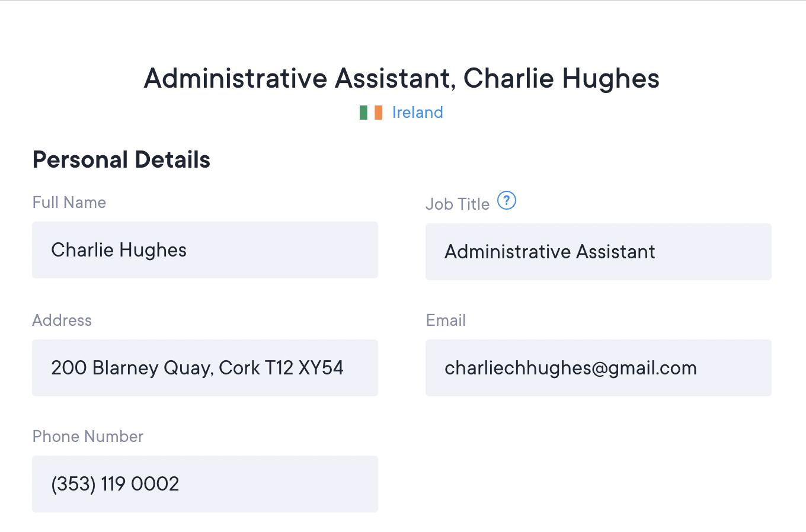Screen dimensions: 806x532
Task: Select the Job Title input field
Action: [599, 252]
